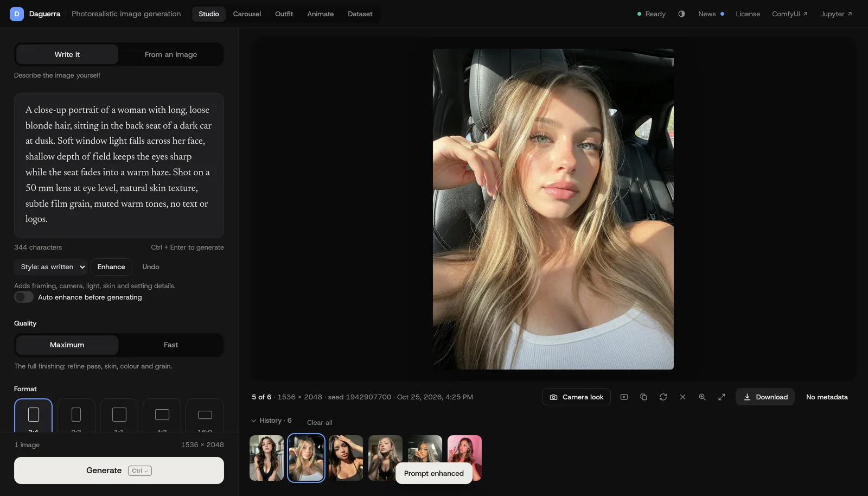Click the regenerate refresh arrows icon
This screenshot has height=496, width=868.
[663, 397]
